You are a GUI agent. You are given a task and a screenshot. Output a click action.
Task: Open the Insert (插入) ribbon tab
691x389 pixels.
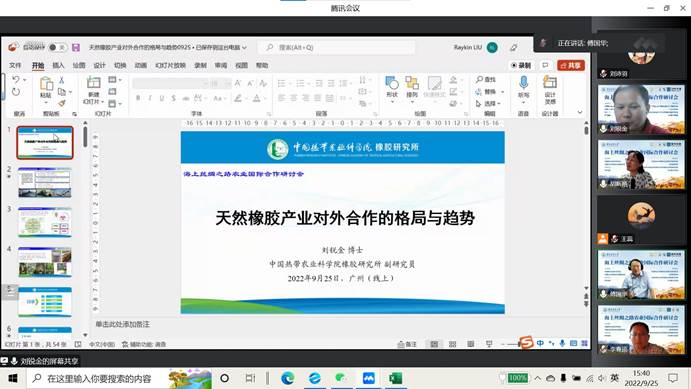point(58,65)
